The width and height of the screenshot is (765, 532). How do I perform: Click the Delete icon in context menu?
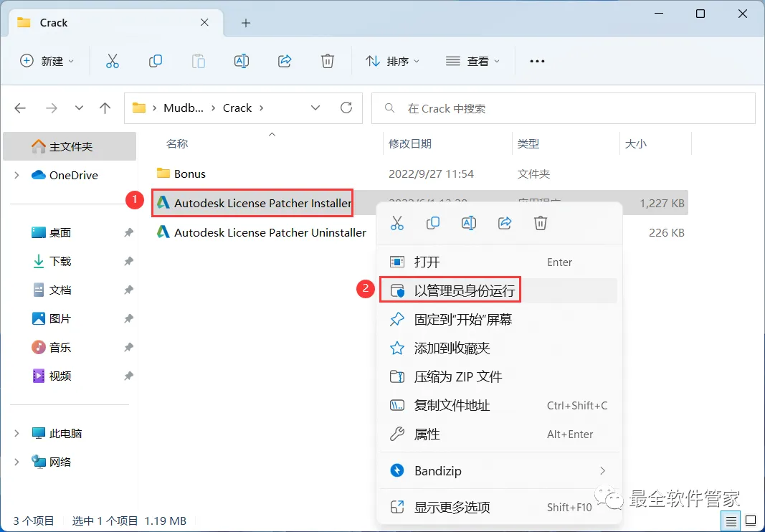540,223
